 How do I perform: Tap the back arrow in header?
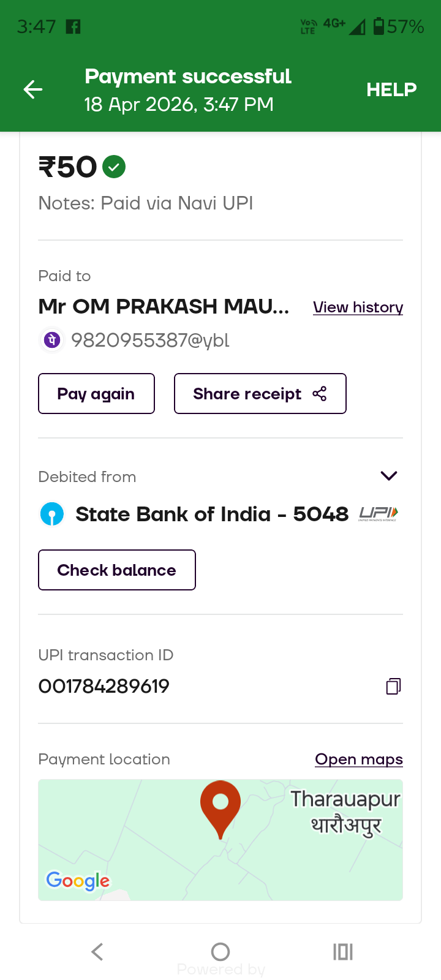point(33,90)
